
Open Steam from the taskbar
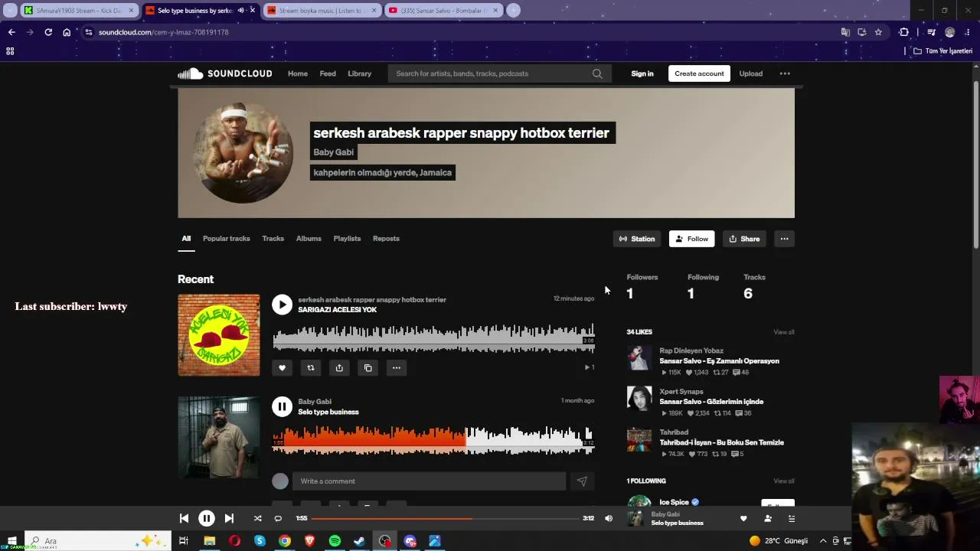coord(359,541)
